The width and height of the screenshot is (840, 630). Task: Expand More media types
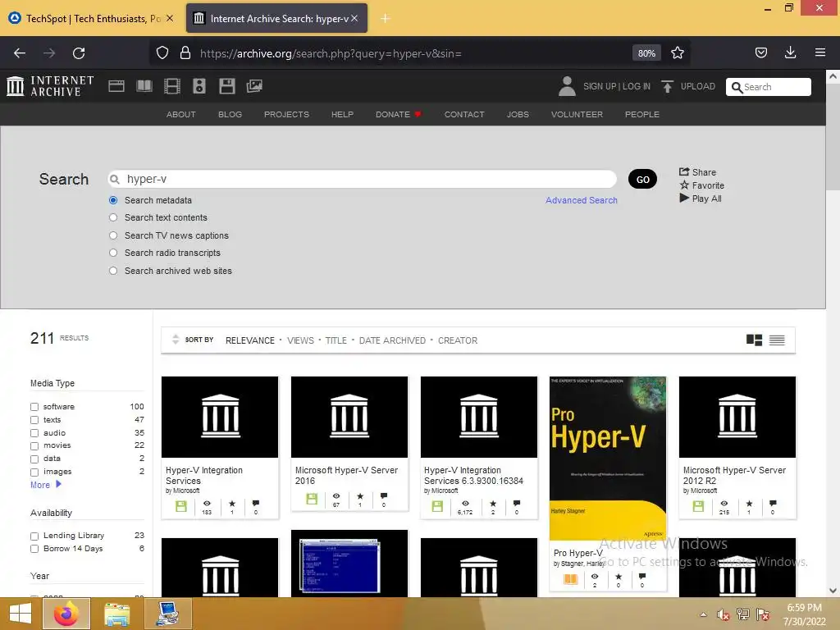coord(46,485)
